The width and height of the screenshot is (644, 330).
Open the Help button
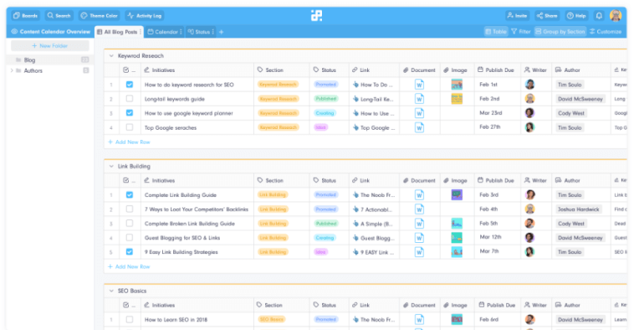576,16
